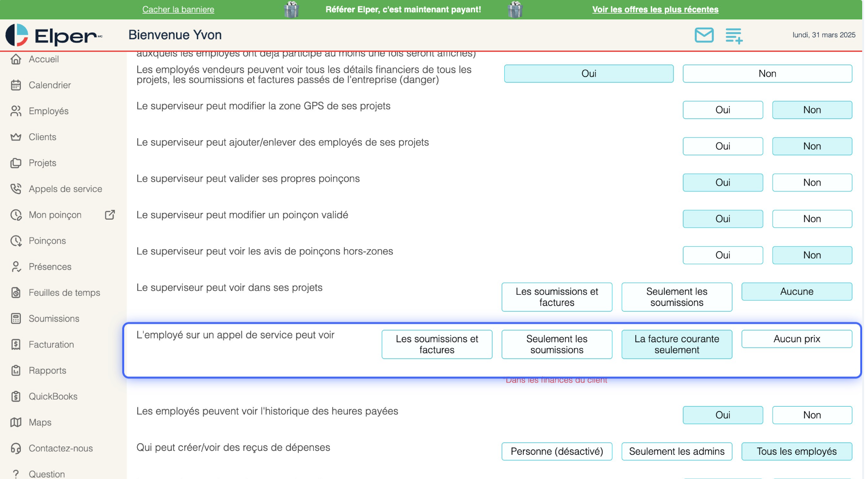Open Calendrier in sidebar
This screenshot has width=868, height=479.
pyautogui.click(x=49, y=85)
